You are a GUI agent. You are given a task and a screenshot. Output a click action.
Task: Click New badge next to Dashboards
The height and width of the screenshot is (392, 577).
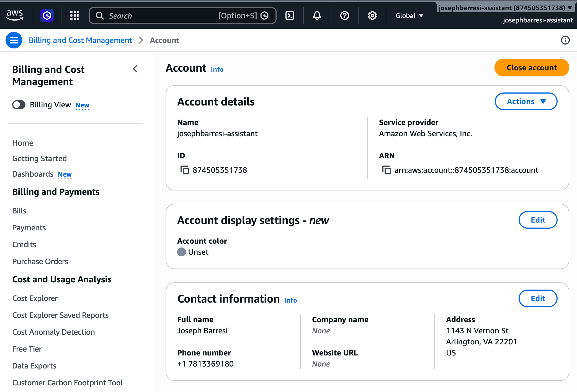click(65, 174)
